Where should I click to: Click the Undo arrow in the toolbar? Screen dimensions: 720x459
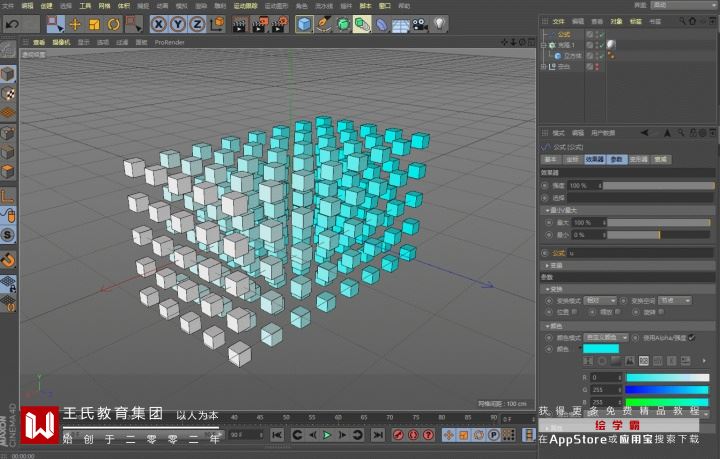pos(12,24)
